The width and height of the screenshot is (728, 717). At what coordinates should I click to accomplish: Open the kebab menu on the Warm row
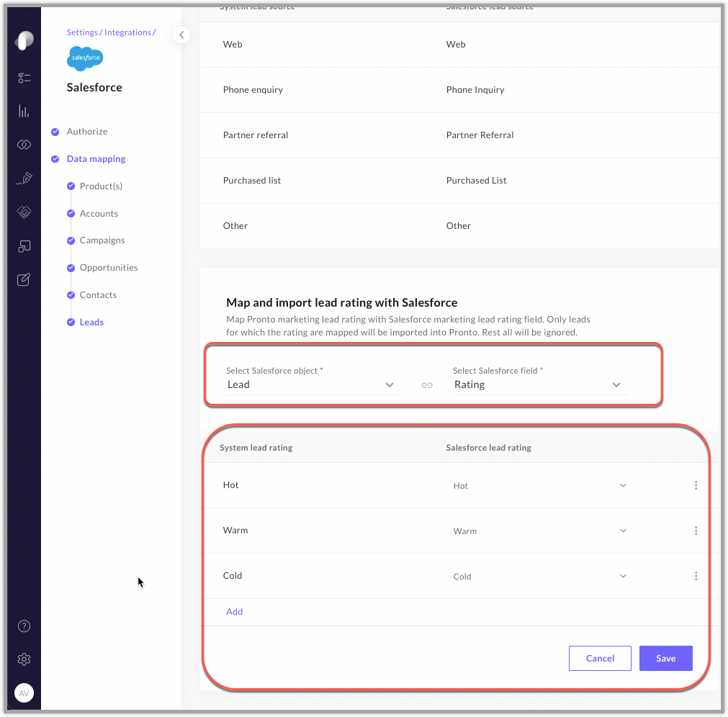pos(696,531)
